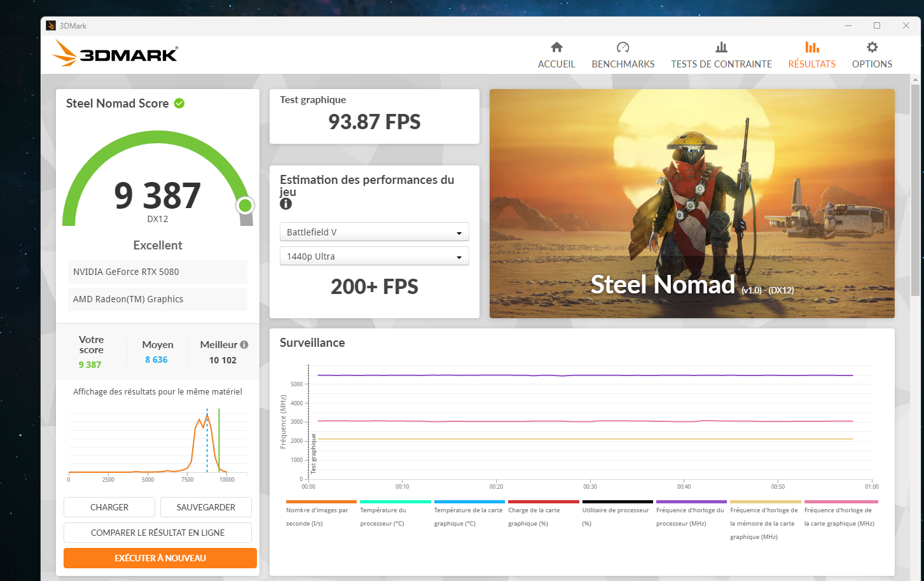Screen dimensions: 924x581
Task: Click the 3DMark logo
Action: coord(115,53)
